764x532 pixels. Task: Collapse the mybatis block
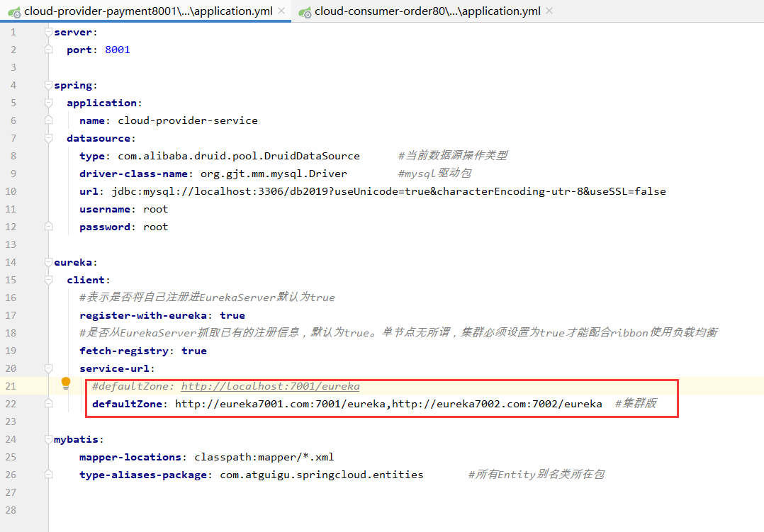[x=48, y=439]
